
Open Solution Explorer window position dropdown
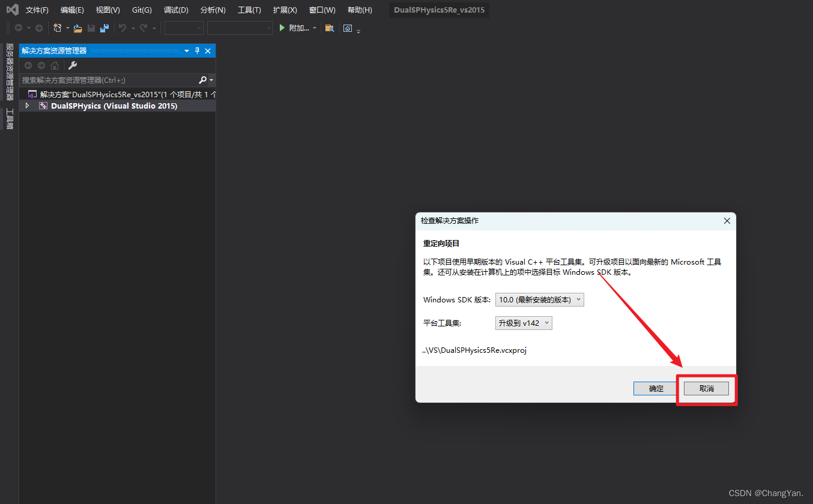(187, 51)
